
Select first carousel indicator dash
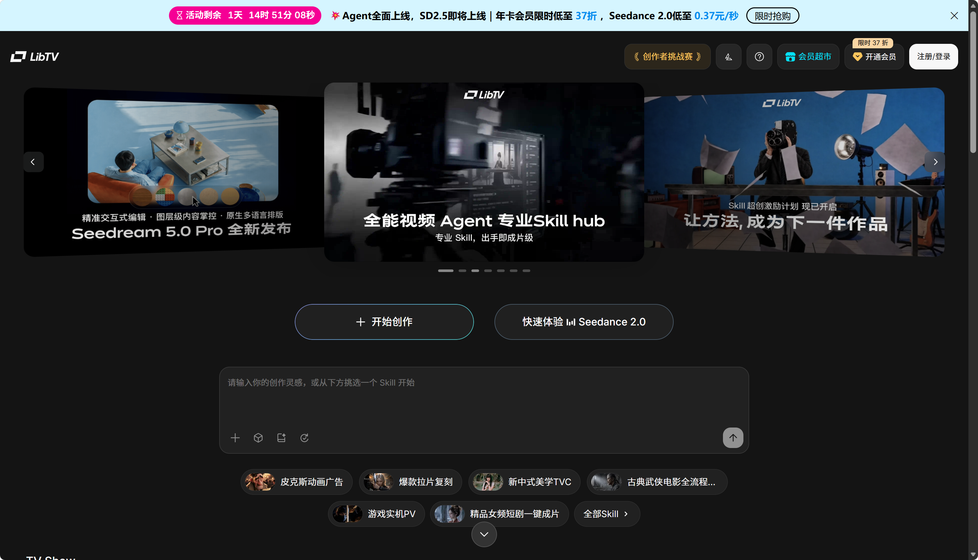point(446,271)
